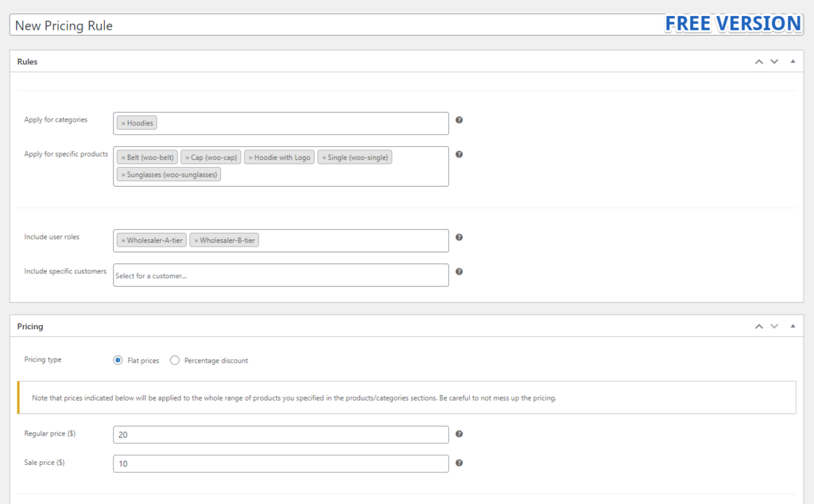Open the help icon for Sale price
The image size is (814, 504).
[x=459, y=463]
